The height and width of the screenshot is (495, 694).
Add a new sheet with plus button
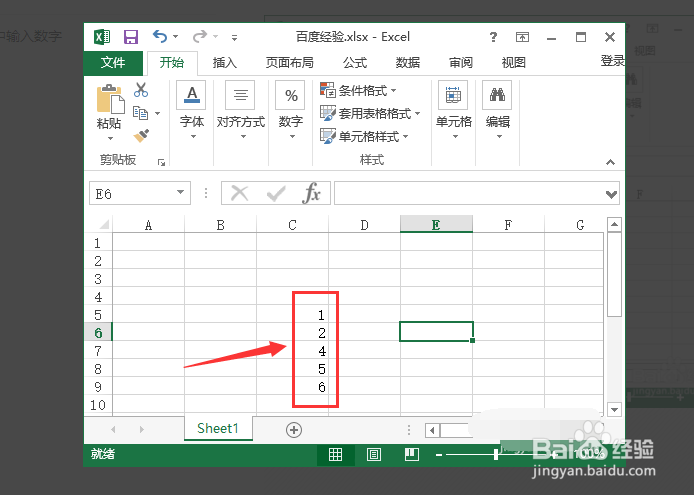(x=294, y=429)
